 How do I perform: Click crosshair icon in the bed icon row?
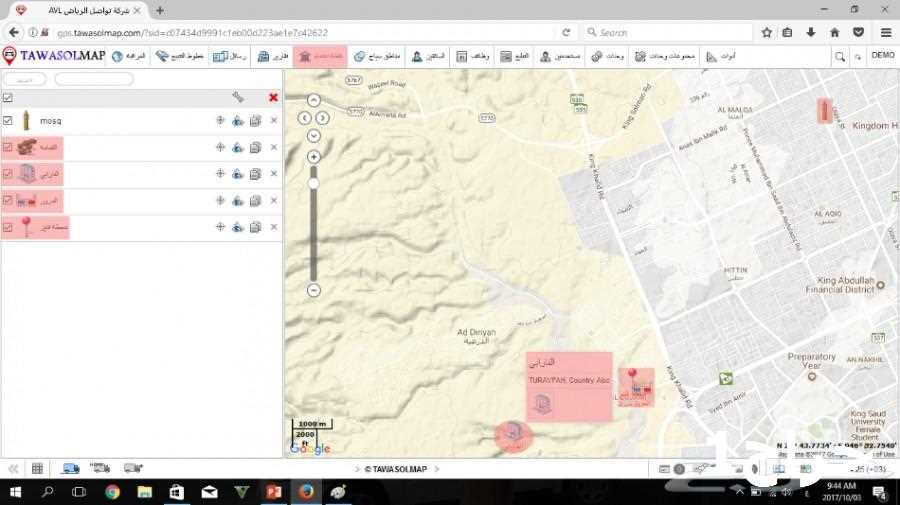[x=220, y=200]
